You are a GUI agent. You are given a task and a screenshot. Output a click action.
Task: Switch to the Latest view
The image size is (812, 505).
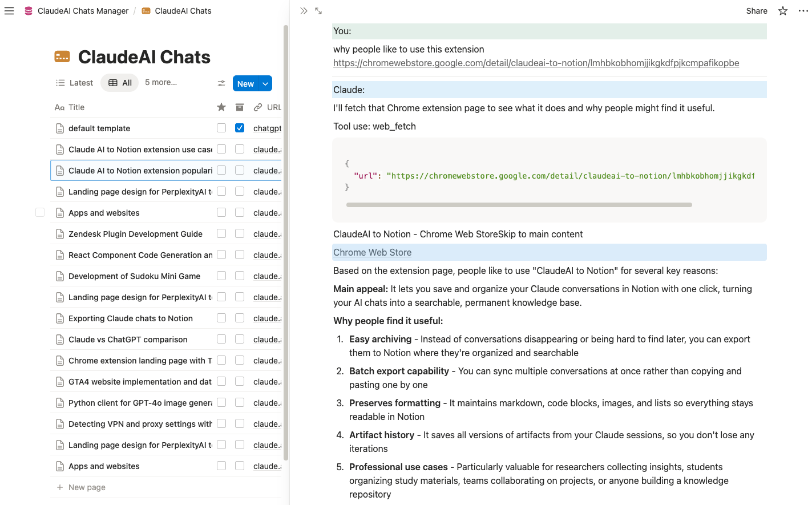[x=74, y=82]
